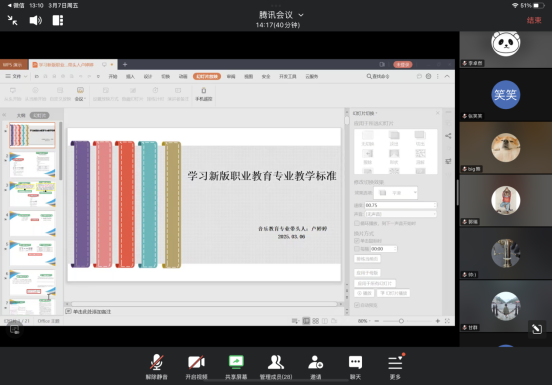The image size is (552, 386).
Task: Select the 幻灯片放映 ribbon tab
Action: click(207, 76)
